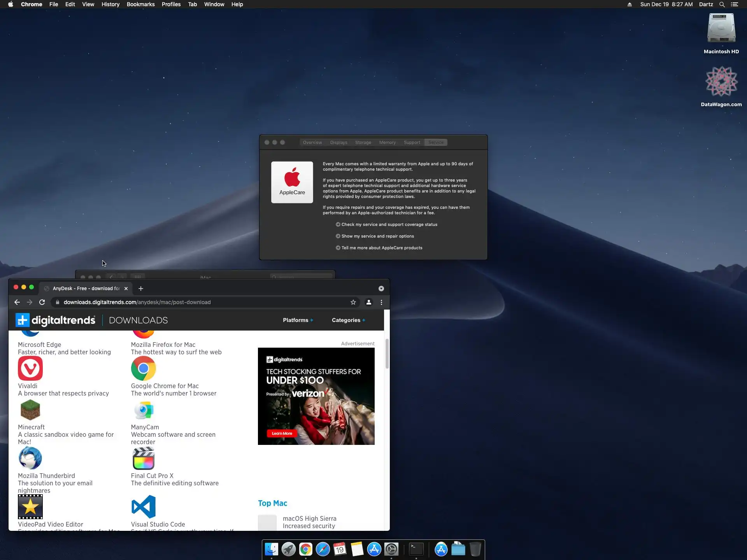Click the Google Chrome for Mac icon

click(x=143, y=368)
